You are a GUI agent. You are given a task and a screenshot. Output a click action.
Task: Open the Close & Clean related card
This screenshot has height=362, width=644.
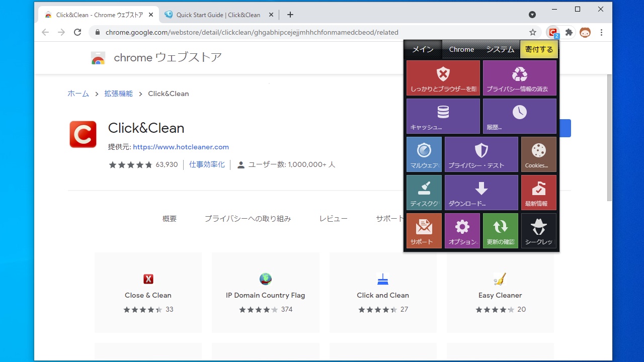[148, 293]
